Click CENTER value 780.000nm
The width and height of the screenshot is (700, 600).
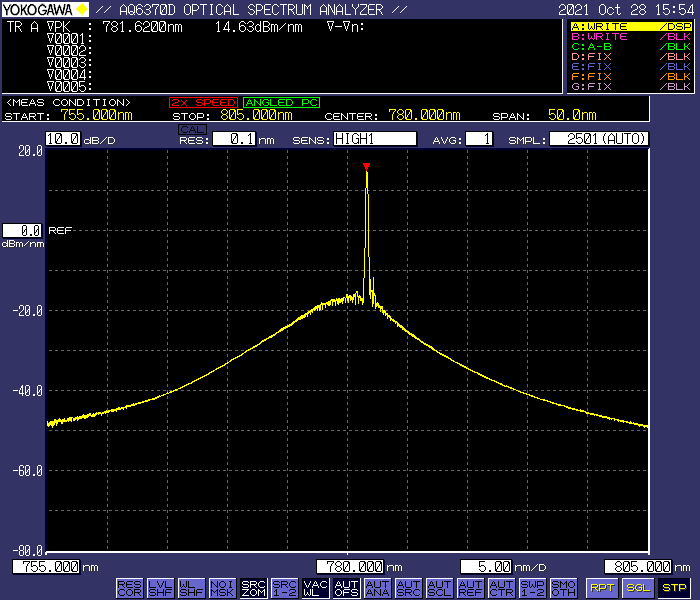click(424, 115)
